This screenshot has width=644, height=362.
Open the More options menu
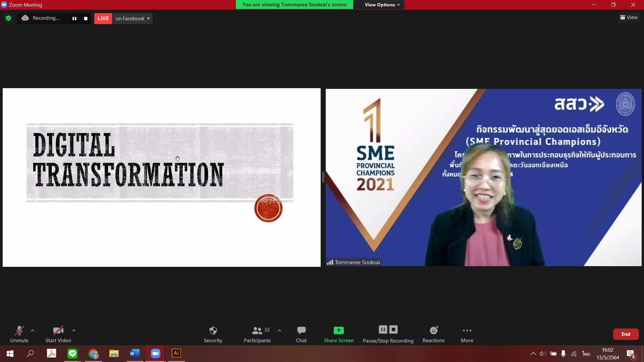click(467, 334)
